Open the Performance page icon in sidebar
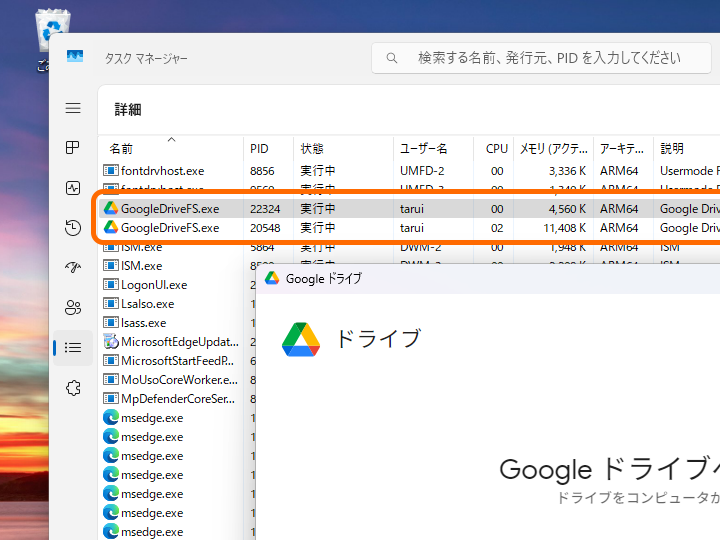Screen dimensions: 720x540 [x=73, y=188]
